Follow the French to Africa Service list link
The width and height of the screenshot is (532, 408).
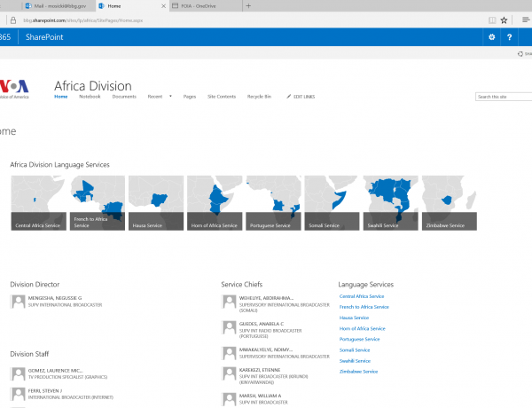point(364,307)
